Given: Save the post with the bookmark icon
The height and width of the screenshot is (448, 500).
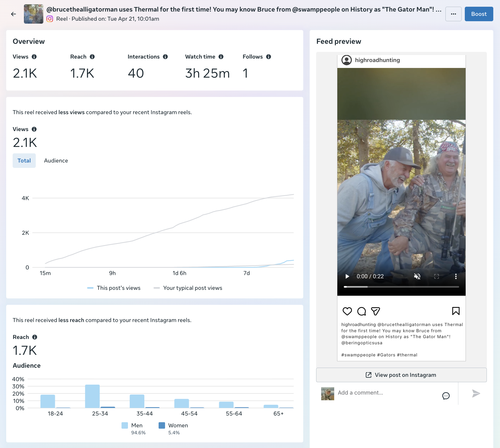Looking at the screenshot, I should tap(456, 311).
